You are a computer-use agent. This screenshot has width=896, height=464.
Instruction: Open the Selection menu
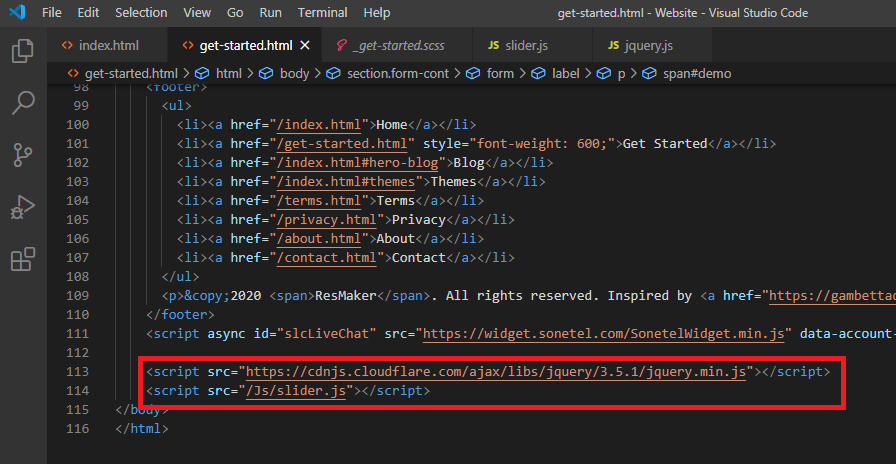click(141, 13)
